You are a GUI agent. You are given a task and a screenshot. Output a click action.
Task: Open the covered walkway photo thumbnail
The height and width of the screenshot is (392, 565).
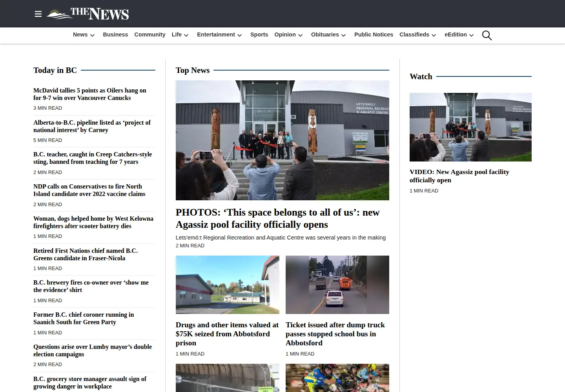point(228,378)
